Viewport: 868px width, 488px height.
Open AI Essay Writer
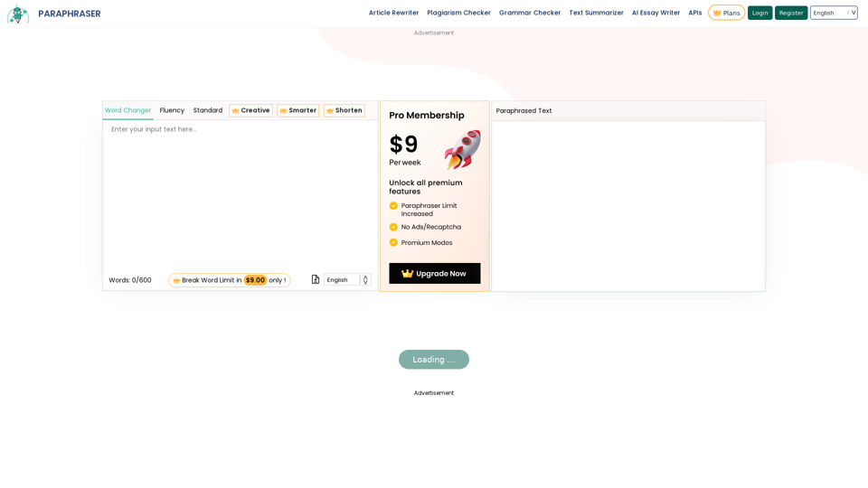coord(656,13)
